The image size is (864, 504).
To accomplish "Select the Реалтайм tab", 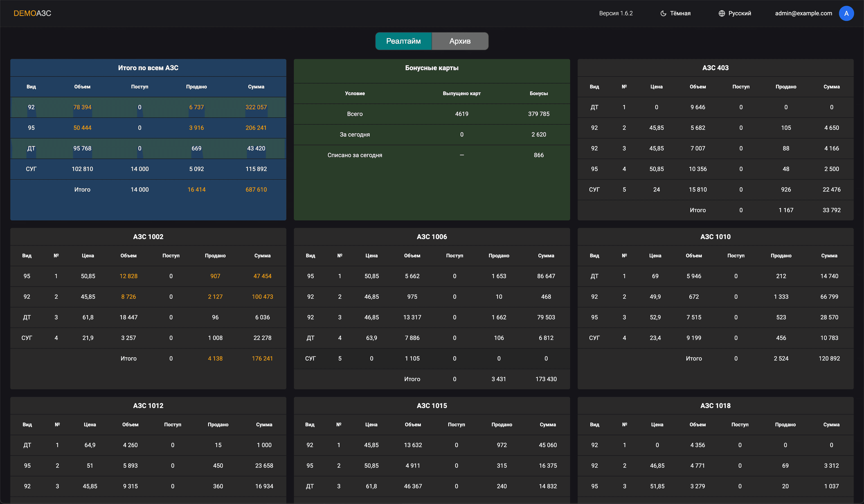I will [404, 41].
